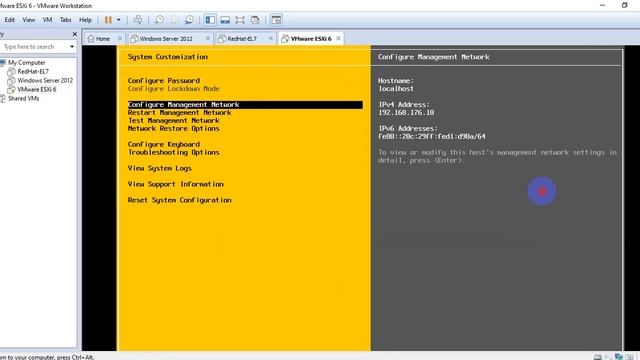640x360 pixels.
Task: Close the RedHat-EL7 tab
Action: coord(271,38)
